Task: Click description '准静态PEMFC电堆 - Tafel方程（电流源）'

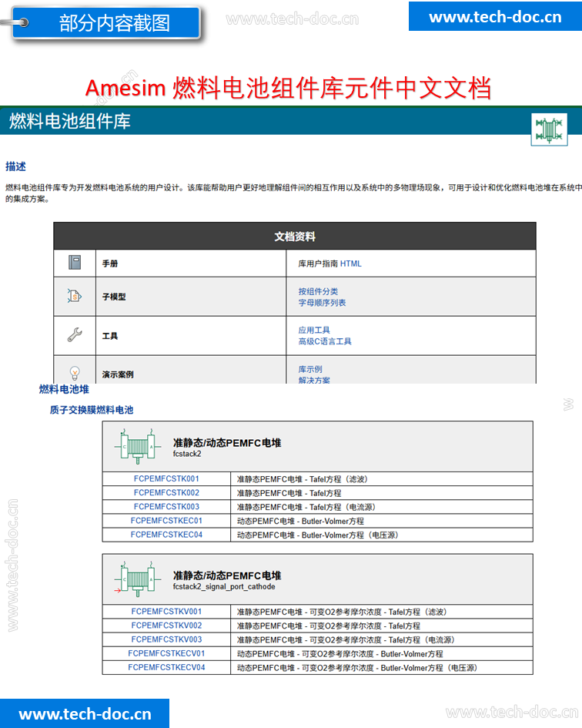Action: pos(306,507)
